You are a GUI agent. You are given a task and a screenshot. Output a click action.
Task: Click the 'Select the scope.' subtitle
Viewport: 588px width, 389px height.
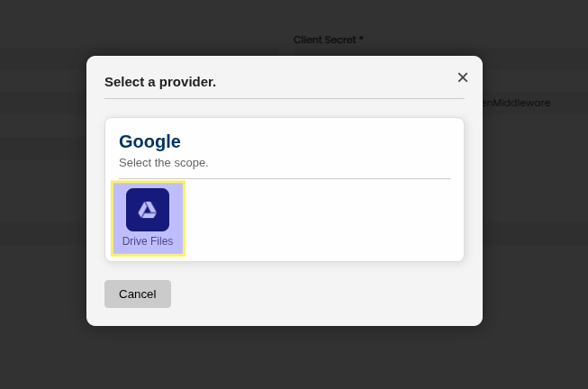pos(164,163)
